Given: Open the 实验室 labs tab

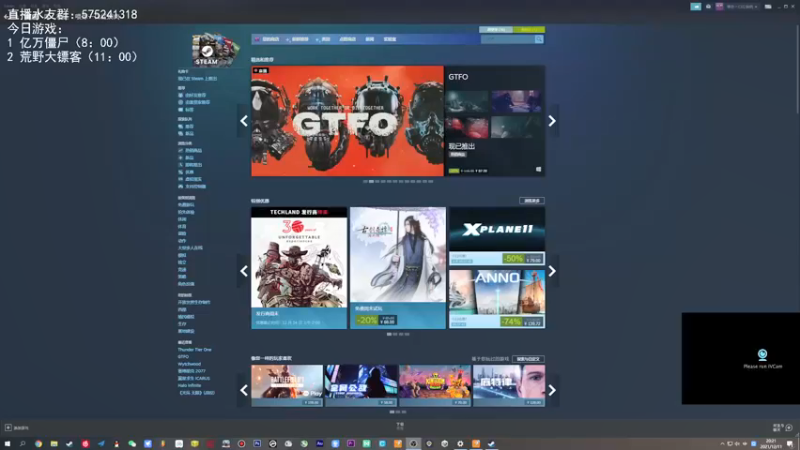Looking at the screenshot, I should 389,39.
